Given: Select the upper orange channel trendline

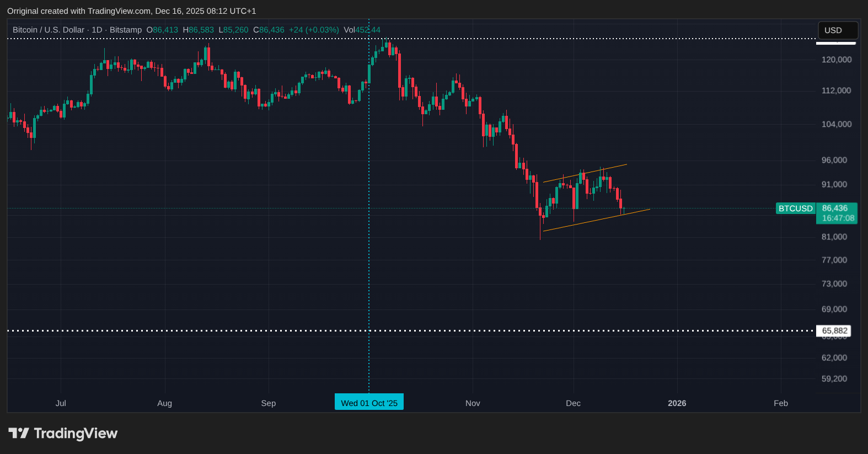Looking at the screenshot, I should pos(585,173).
